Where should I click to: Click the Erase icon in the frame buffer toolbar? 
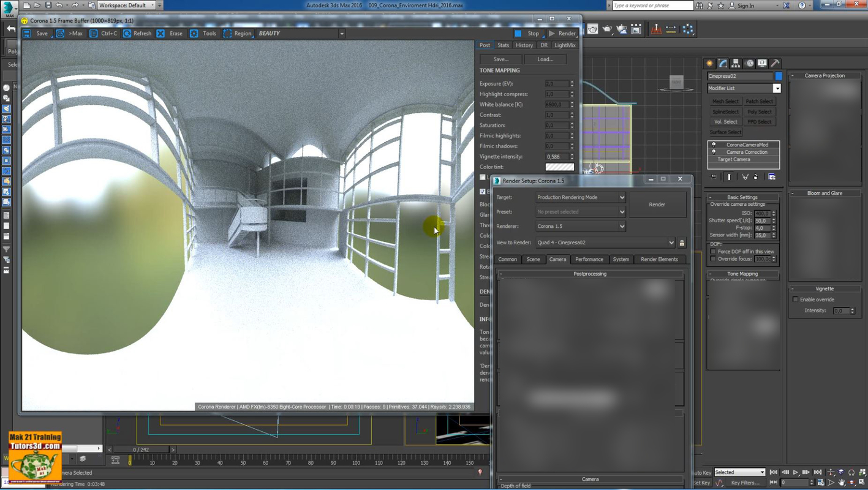point(160,33)
